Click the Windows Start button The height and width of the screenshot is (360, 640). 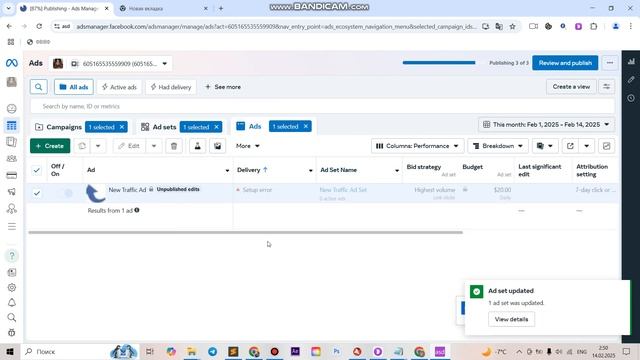click(10, 351)
